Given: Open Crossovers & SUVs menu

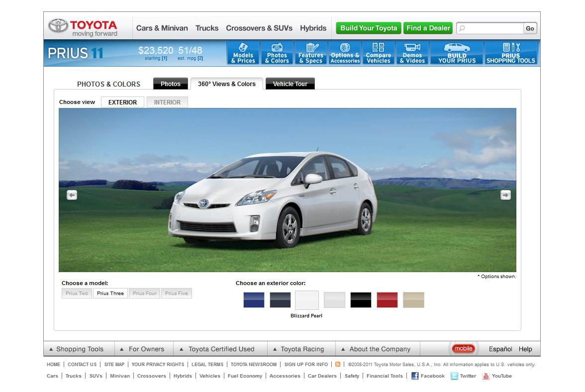Looking at the screenshot, I should pos(259,28).
